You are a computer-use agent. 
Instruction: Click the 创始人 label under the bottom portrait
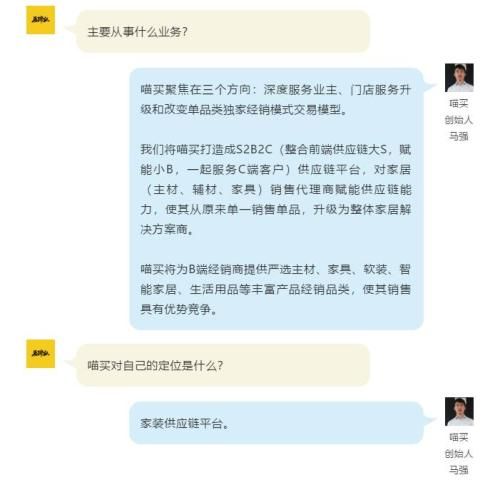tap(459, 453)
